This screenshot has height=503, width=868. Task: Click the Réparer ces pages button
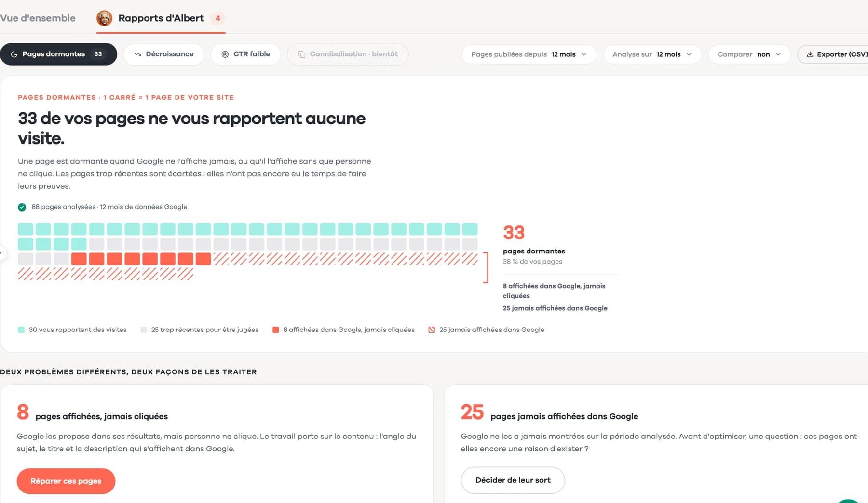point(66,481)
